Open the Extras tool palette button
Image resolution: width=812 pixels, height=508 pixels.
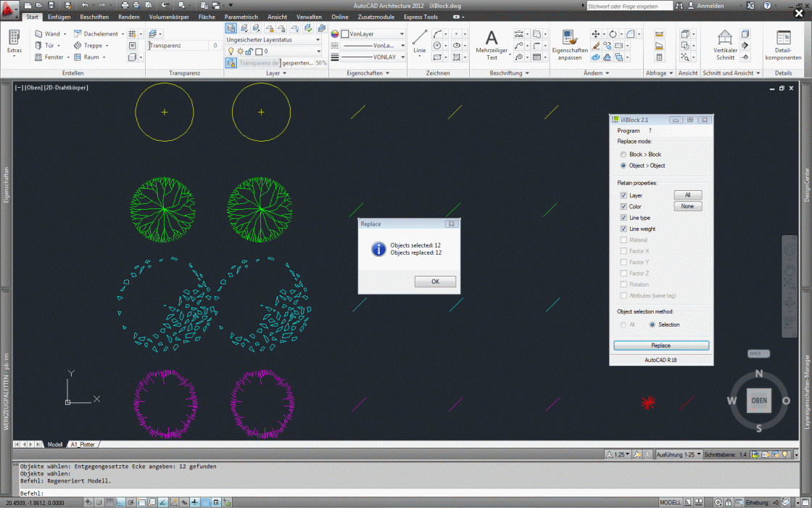point(14,43)
